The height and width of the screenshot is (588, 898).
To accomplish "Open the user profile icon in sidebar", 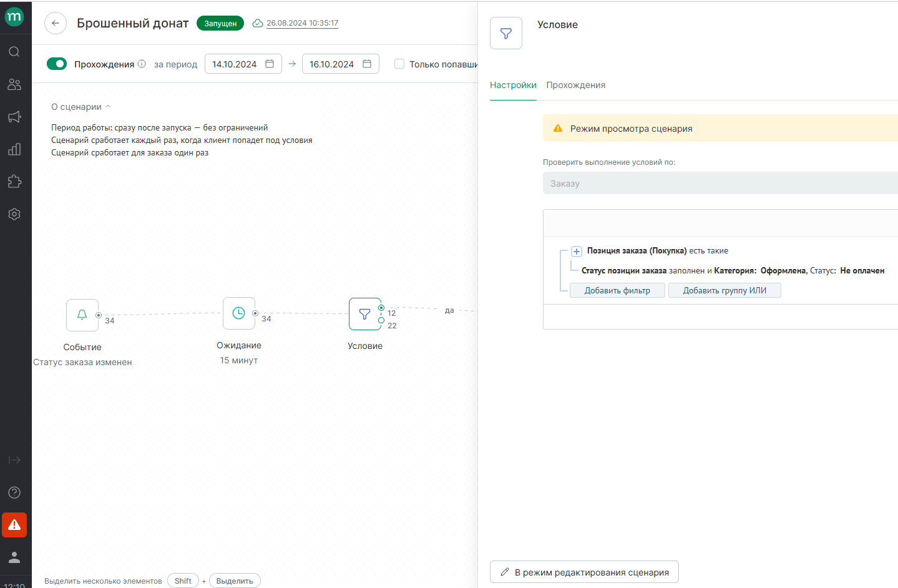I will [x=14, y=557].
